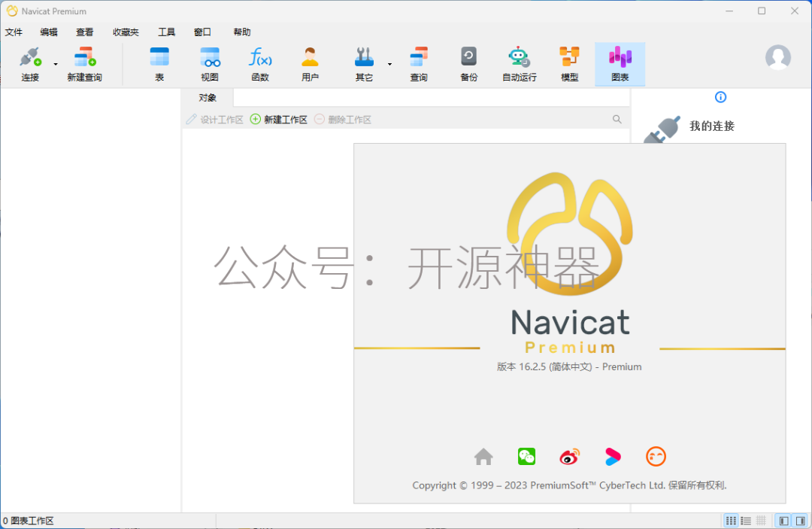The height and width of the screenshot is (529, 812).
Task: Click 新建工作区 to add a workspace
Action: click(x=279, y=120)
